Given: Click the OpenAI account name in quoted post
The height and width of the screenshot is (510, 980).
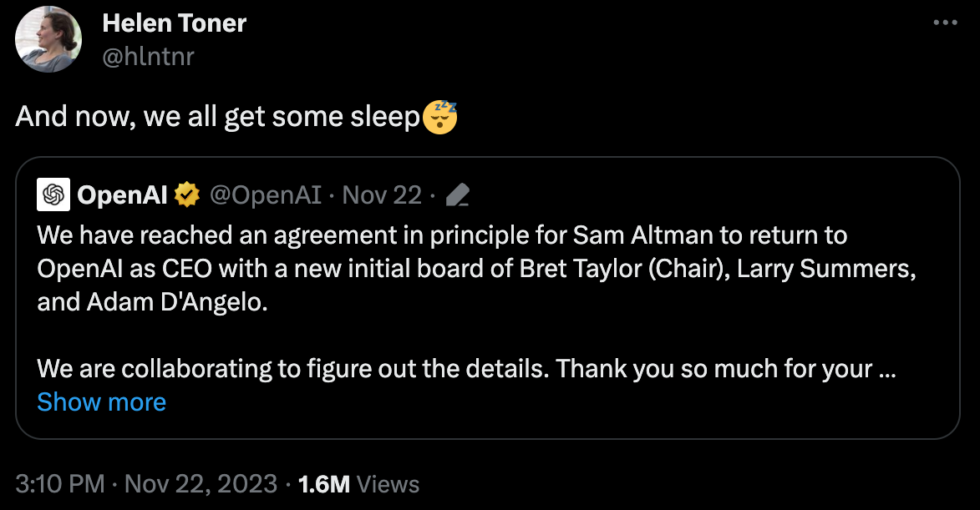Looking at the screenshot, I should click(x=123, y=195).
